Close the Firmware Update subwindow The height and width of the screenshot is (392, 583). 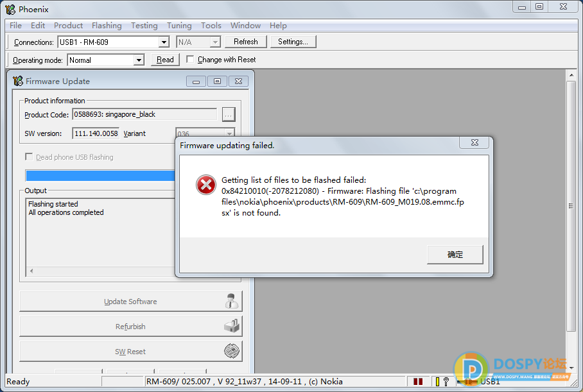(x=238, y=81)
